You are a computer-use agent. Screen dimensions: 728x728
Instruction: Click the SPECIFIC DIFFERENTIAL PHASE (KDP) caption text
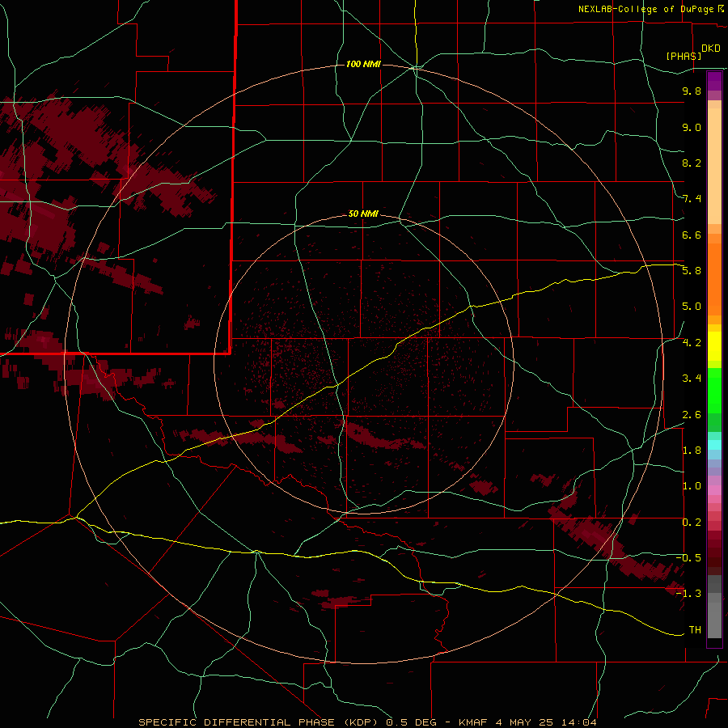pos(258,722)
